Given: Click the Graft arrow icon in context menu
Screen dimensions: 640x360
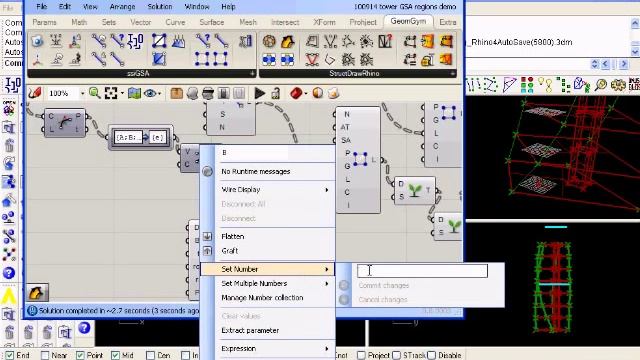Looking at the screenshot, I should point(207,251).
